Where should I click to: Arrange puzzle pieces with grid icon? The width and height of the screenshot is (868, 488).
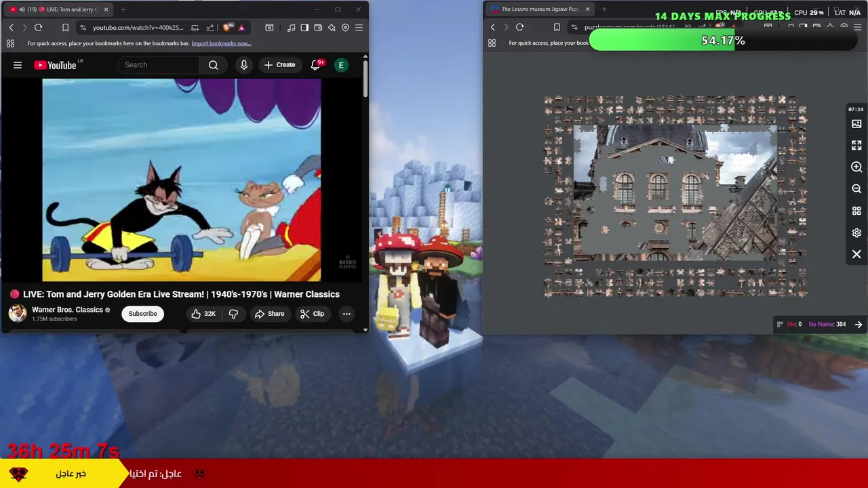coord(856,211)
